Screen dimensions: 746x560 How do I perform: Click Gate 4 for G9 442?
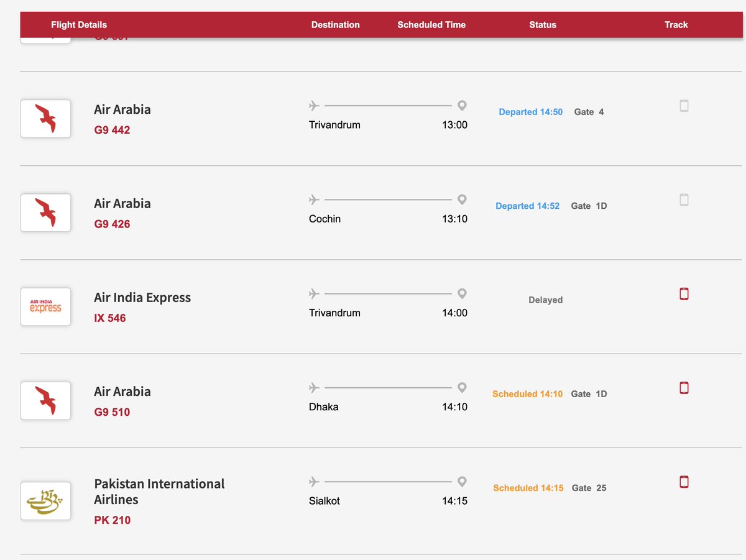click(x=589, y=112)
